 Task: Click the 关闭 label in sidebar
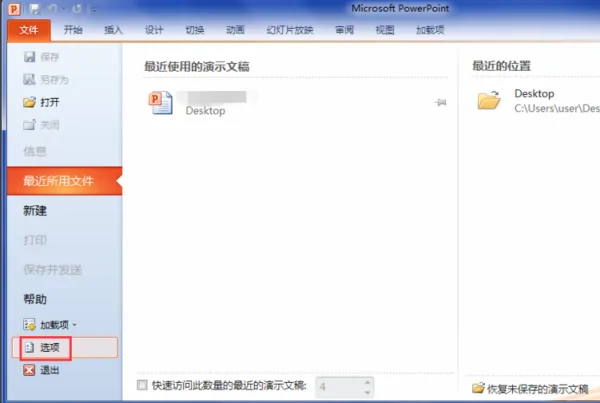point(50,125)
